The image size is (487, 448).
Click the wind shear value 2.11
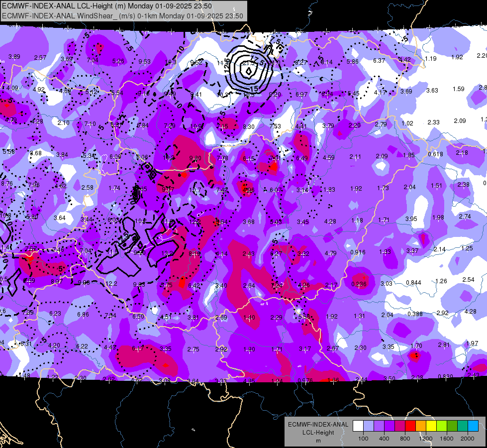click(355, 157)
